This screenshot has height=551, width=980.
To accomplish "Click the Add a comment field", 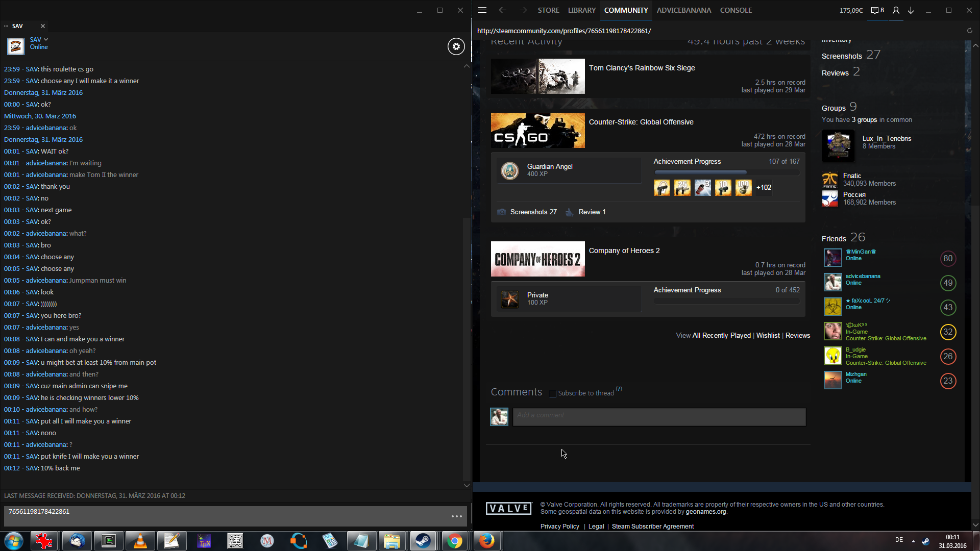I will 659,416.
